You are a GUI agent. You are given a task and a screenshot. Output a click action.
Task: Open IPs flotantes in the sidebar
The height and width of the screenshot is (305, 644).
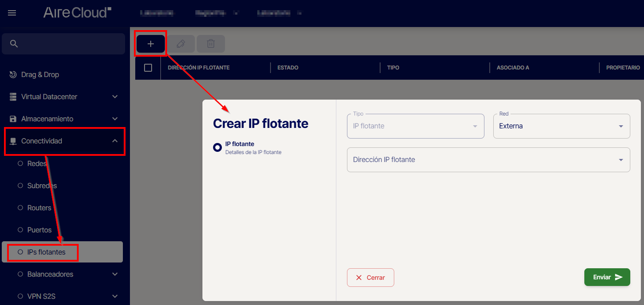tap(46, 252)
